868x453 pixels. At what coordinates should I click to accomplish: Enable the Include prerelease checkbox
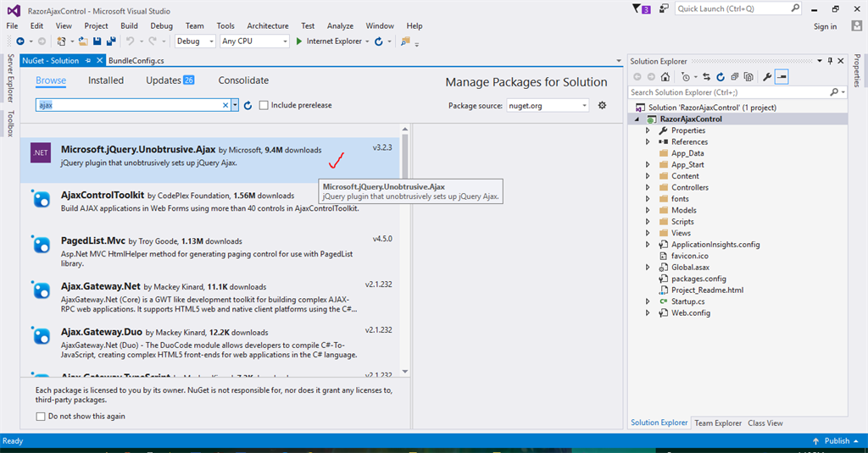264,105
